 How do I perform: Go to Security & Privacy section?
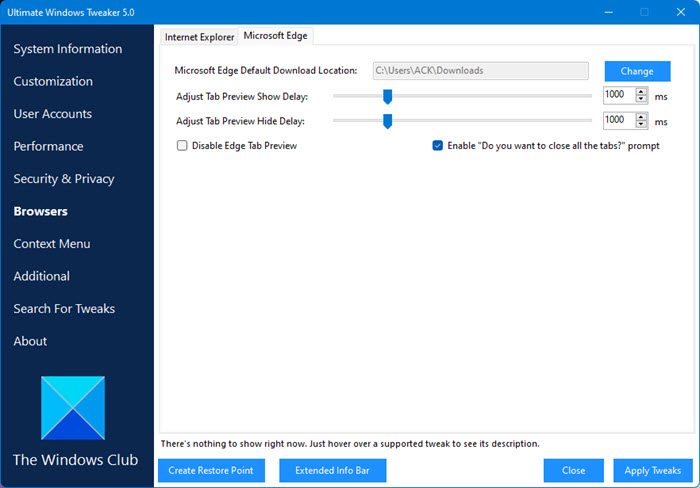coord(64,179)
